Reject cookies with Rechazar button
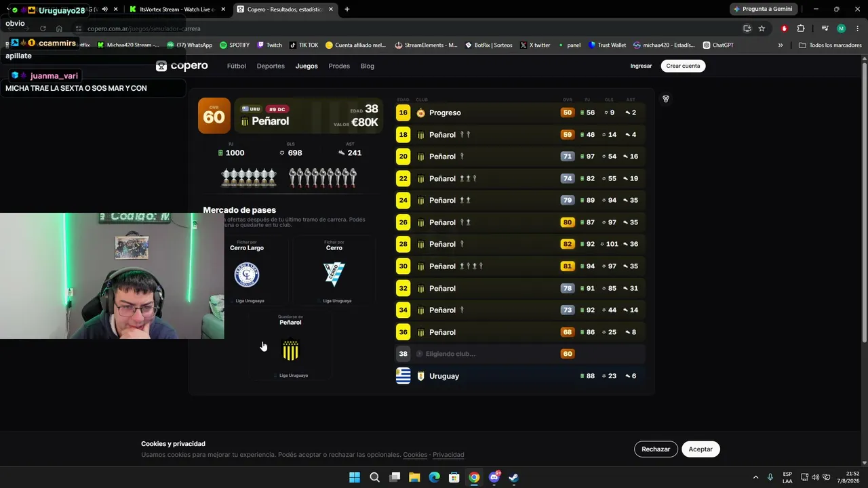Image resolution: width=868 pixels, height=488 pixels. pos(656,449)
